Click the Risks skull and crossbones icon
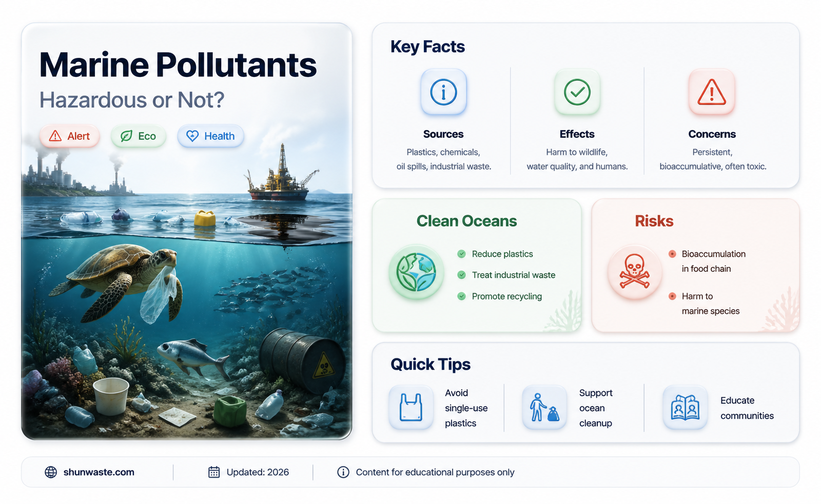This screenshot has height=504, width=821. (635, 272)
